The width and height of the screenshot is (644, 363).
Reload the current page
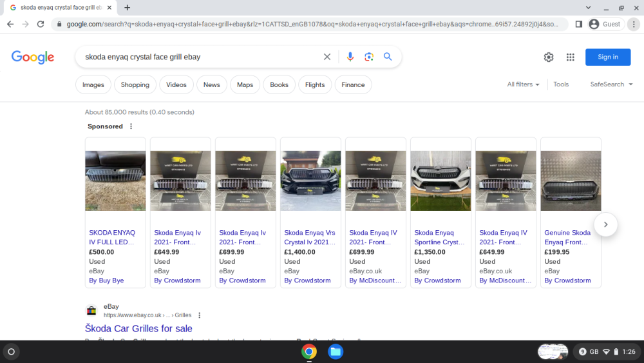pos(40,25)
